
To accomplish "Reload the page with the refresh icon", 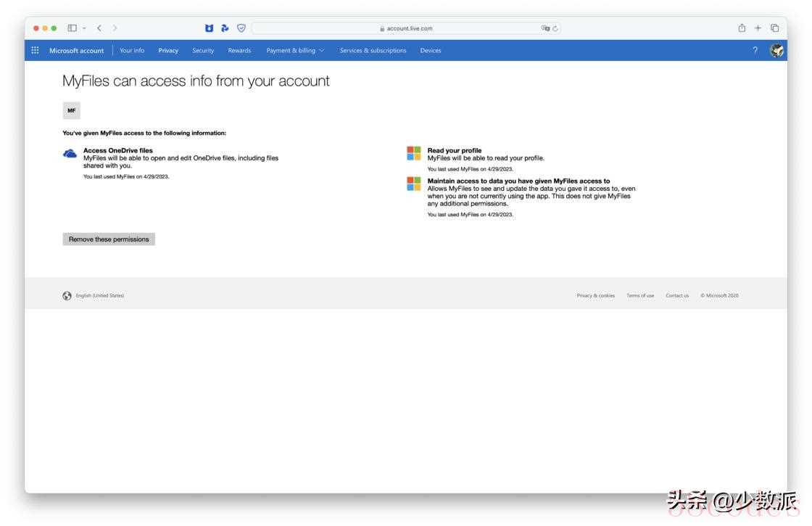I will pos(555,28).
